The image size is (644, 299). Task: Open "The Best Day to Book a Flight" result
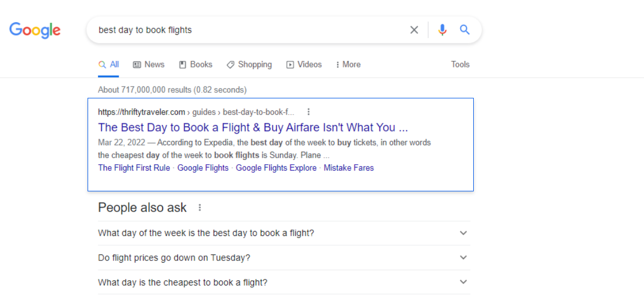pos(252,128)
